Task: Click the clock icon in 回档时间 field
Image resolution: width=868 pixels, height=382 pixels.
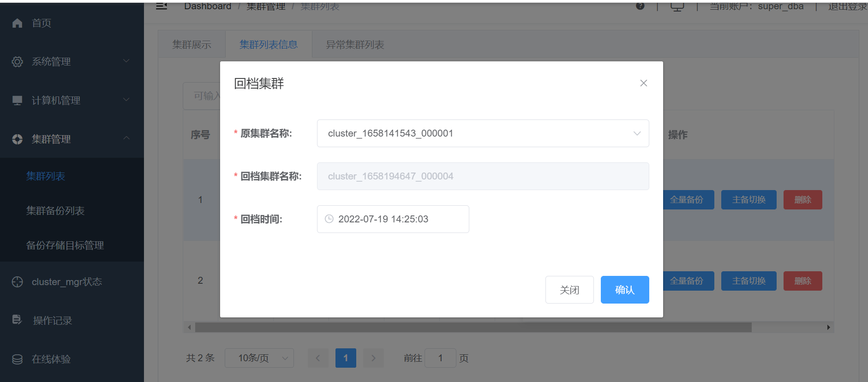Action: point(329,219)
